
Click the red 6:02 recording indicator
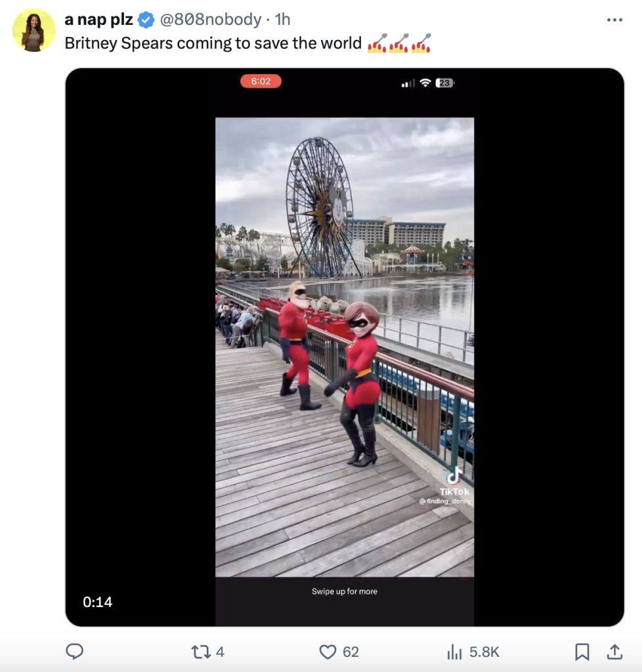[x=261, y=81]
